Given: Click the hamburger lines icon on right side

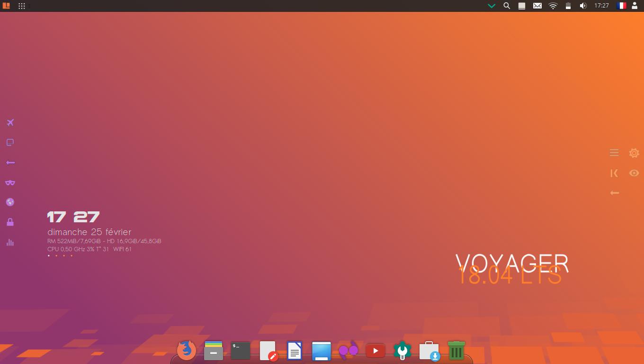Looking at the screenshot, I should tap(614, 153).
